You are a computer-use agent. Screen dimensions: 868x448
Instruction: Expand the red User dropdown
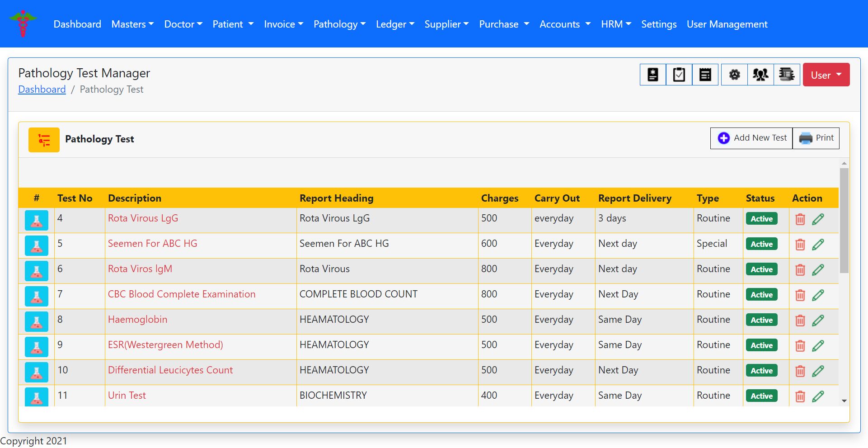(826, 75)
